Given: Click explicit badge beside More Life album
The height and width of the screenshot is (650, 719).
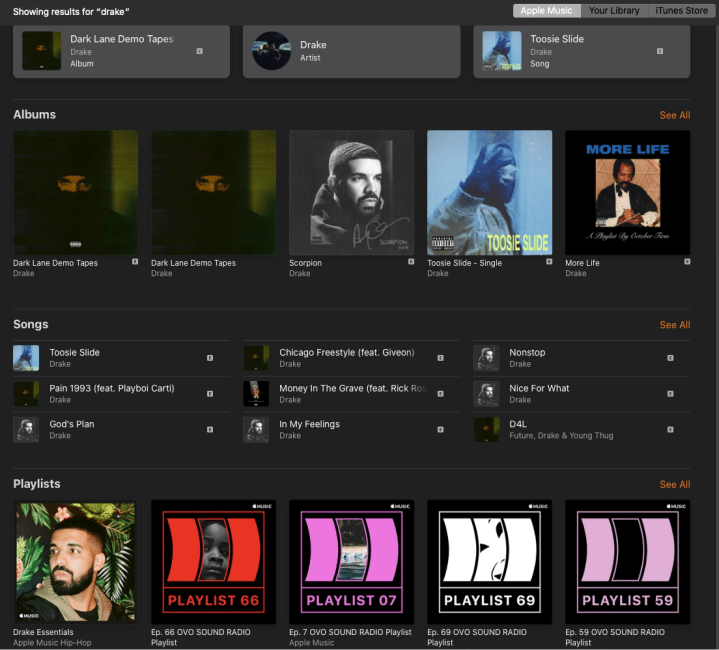Looking at the screenshot, I should point(687,262).
